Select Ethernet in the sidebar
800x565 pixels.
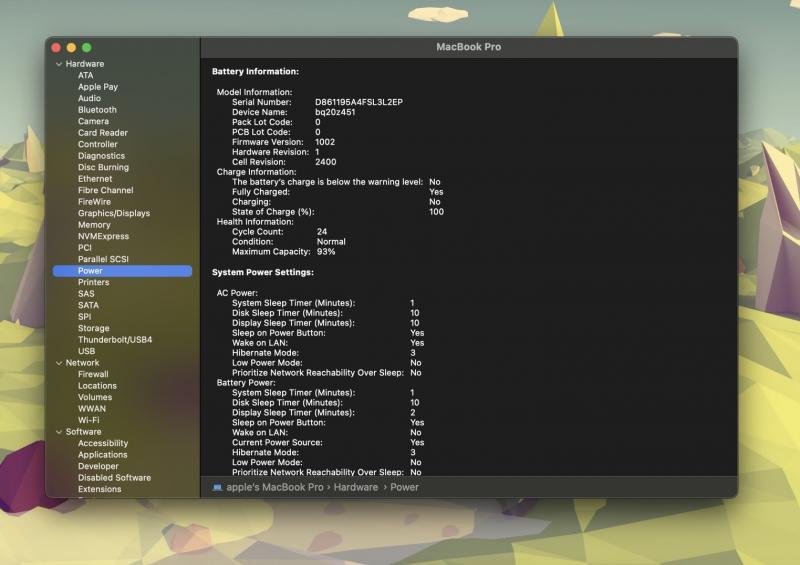(95, 179)
